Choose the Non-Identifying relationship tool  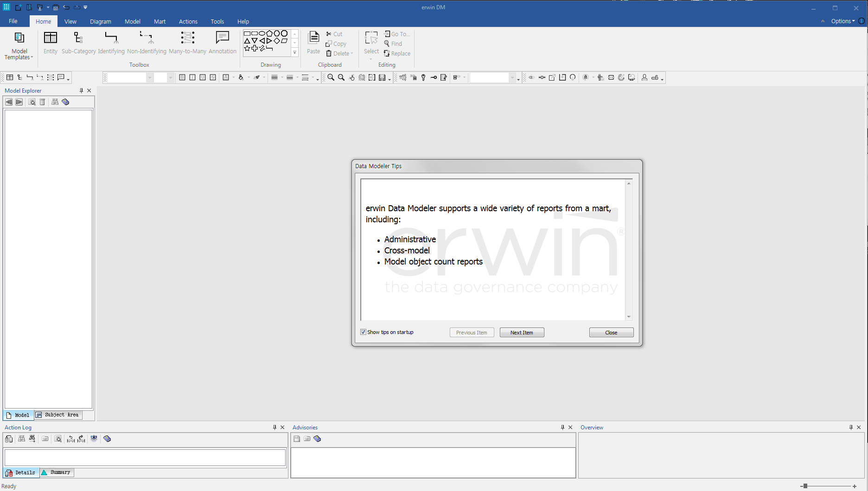pos(147,43)
